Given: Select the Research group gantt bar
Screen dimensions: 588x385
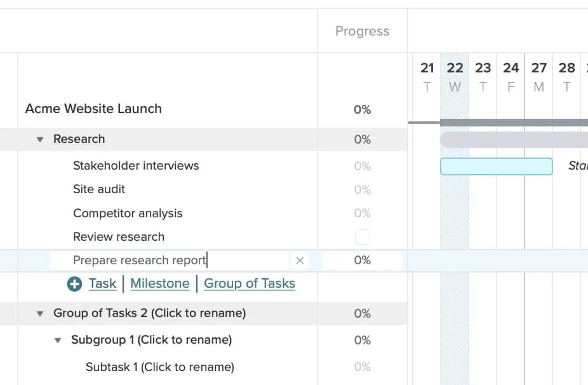Looking at the screenshot, I should (514, 140).
